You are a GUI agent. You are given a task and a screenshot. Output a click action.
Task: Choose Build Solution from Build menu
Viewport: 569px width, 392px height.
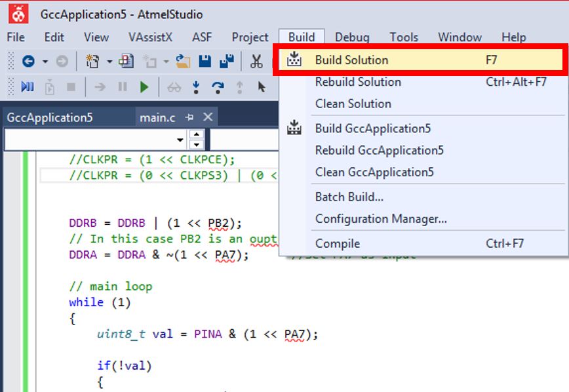tap(421, 60)
